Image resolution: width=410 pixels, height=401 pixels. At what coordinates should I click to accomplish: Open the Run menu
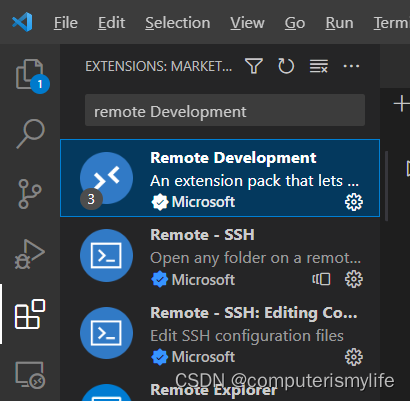339,23
